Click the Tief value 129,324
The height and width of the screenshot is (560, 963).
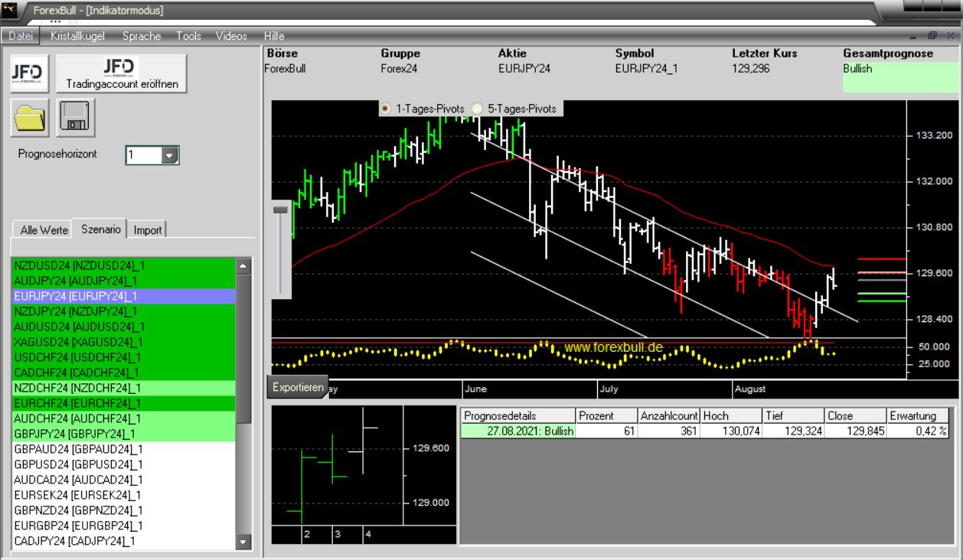click(x=794, y=431)
